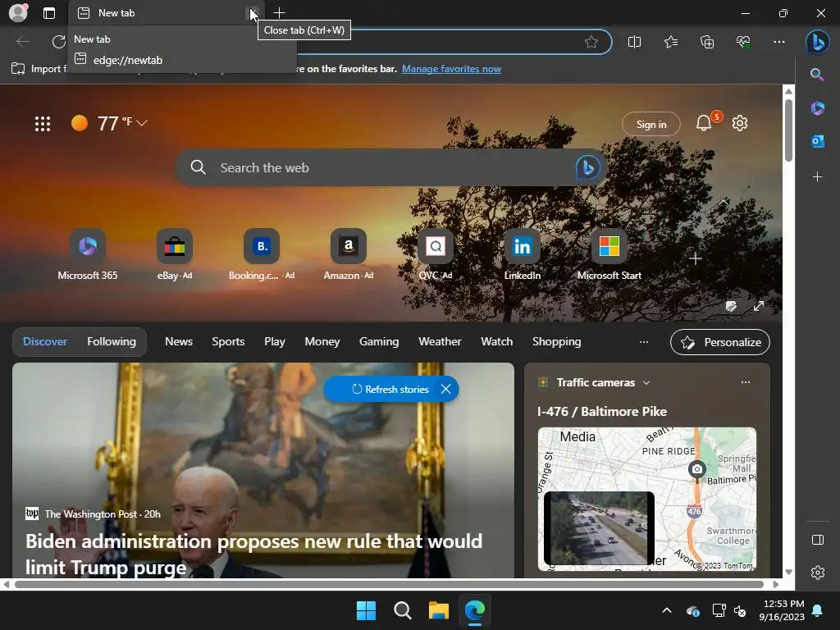Toggle the sidebar visibility icon
The width and height of the screenshot is (840, 630).
pos(817,540)
